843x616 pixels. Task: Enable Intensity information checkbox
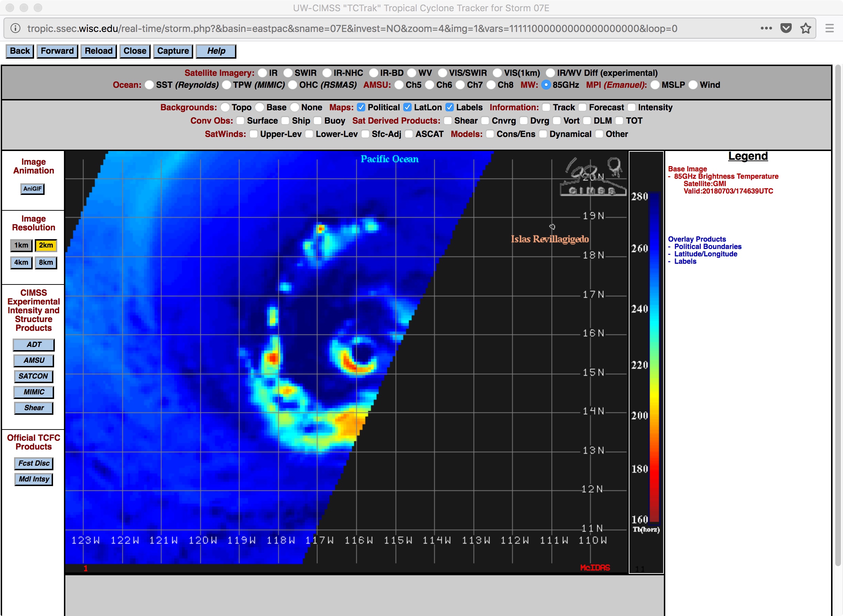pyautogui.click(x=632, y=107)
